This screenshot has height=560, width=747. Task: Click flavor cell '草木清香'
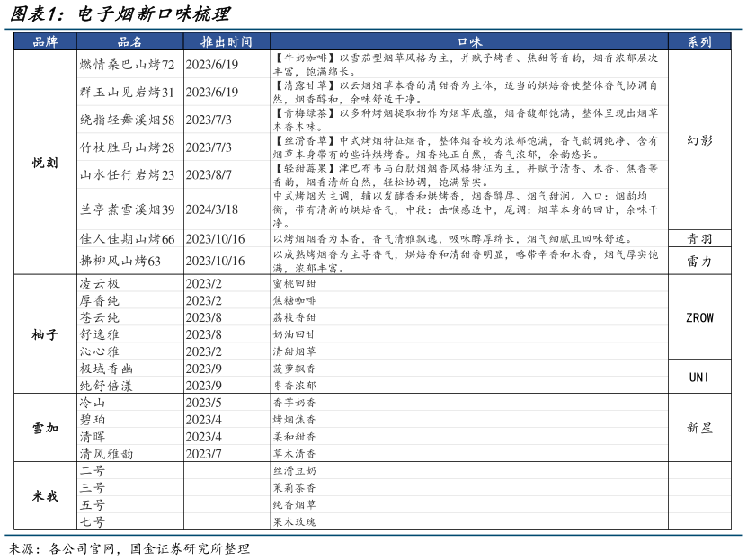pyautogui.click(x=295, y=454)
